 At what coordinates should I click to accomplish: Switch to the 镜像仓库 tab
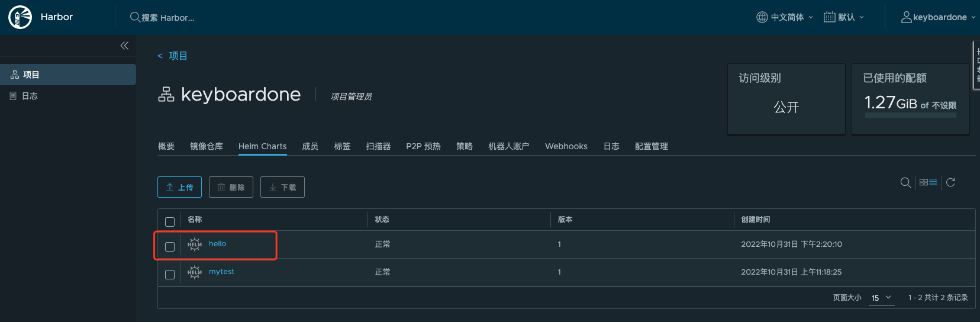click(207, 146)
